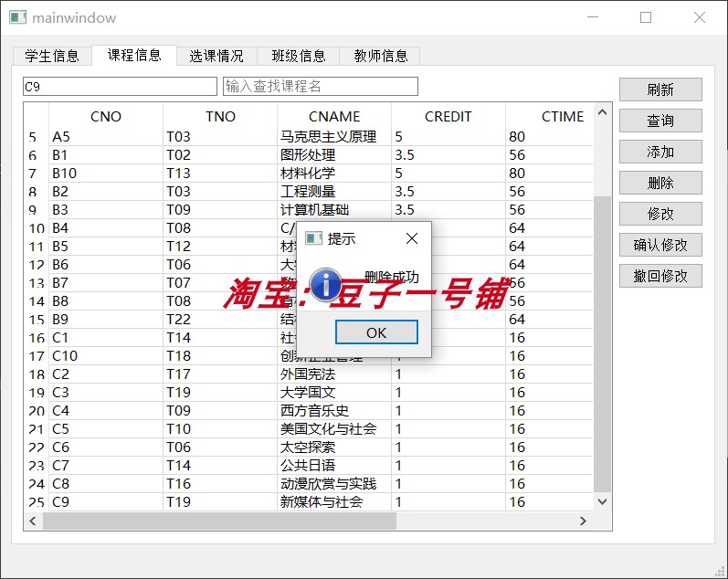Click the cell 材料化学
Screen dimensions: 728x579
pyautogui.click(x=334, y=174)
